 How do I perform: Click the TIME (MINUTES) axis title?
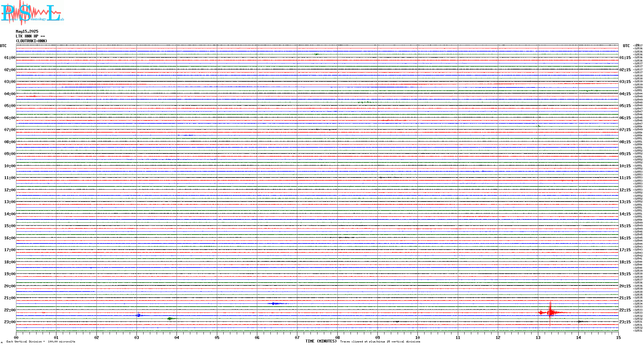(x=321, y=341)
